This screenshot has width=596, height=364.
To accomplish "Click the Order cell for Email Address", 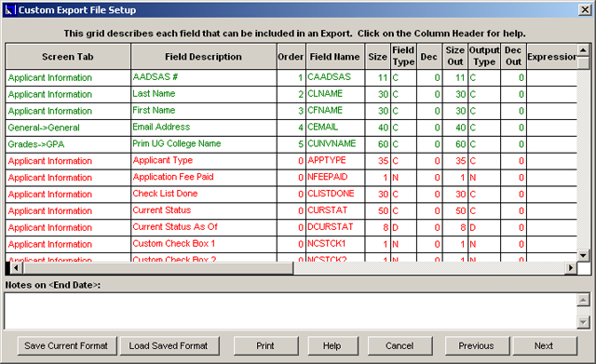I will [291, 128].
